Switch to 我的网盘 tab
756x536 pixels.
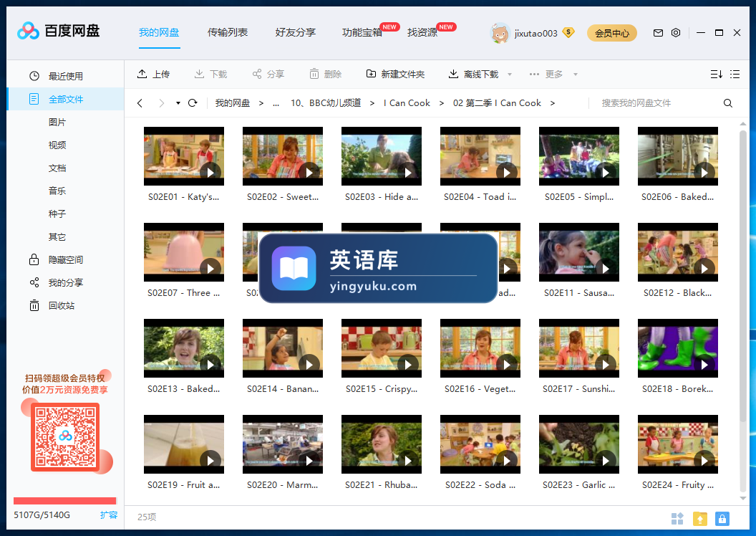pyautogui.click(x=159, y=33)
